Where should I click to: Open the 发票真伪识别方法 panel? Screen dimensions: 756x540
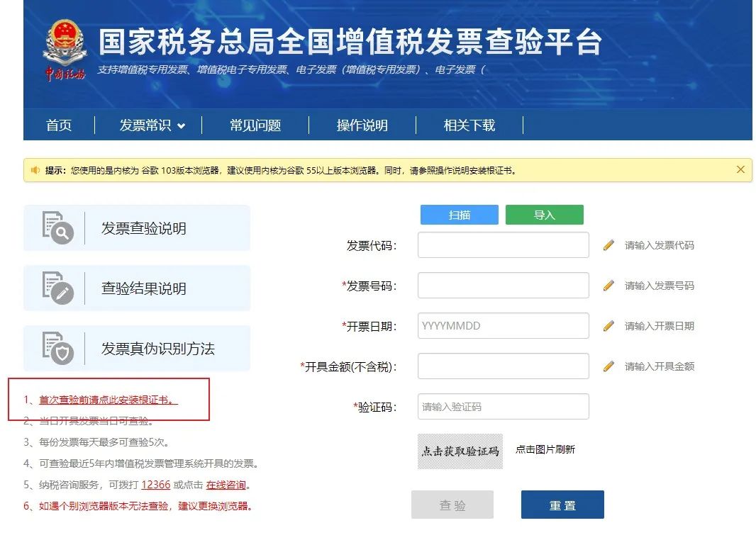coord(137,348)
